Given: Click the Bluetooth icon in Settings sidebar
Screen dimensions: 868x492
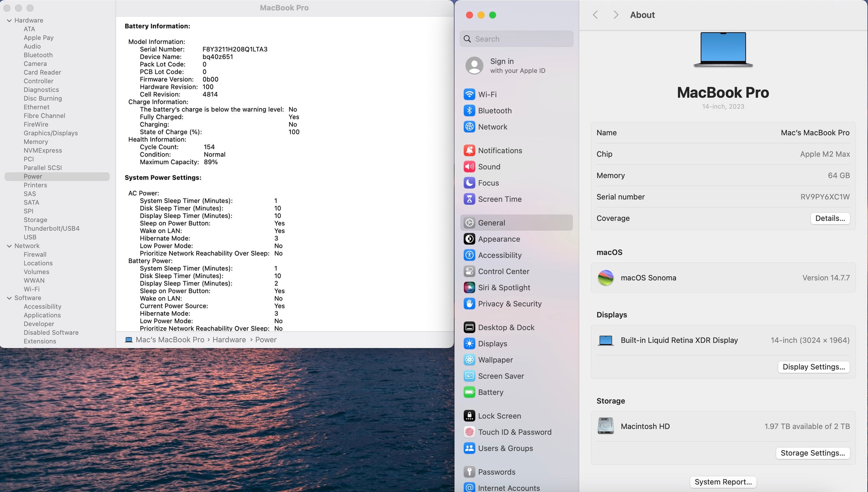Looking at the screenshot, I should [x=469, y=111].
